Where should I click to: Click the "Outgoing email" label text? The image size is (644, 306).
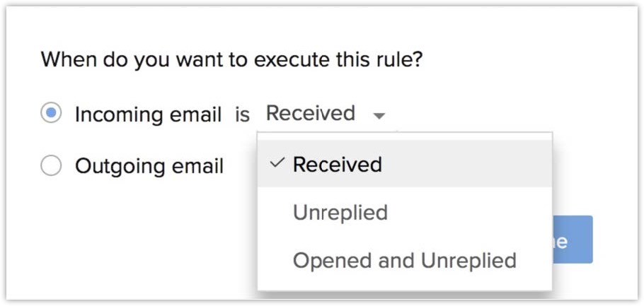149,166
